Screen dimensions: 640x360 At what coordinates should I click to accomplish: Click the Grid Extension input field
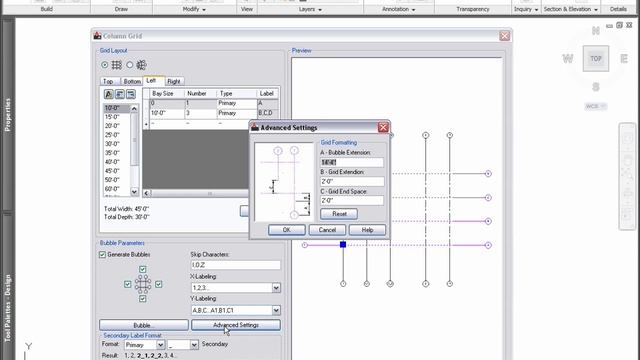point(352,181)
